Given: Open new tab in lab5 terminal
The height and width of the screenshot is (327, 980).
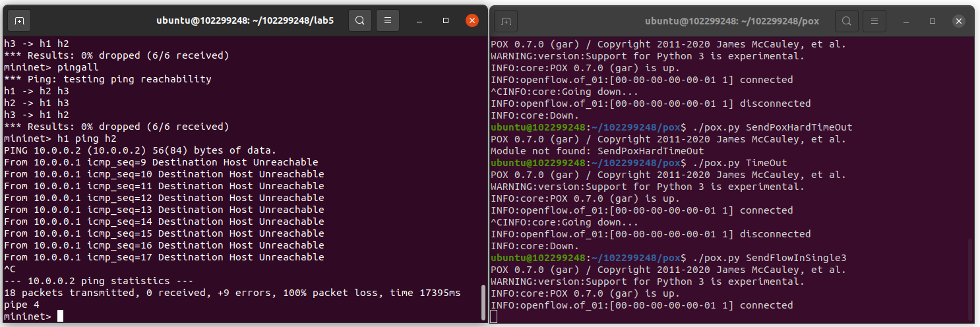Looking at the screenshot, I should [x=20, y=21].
